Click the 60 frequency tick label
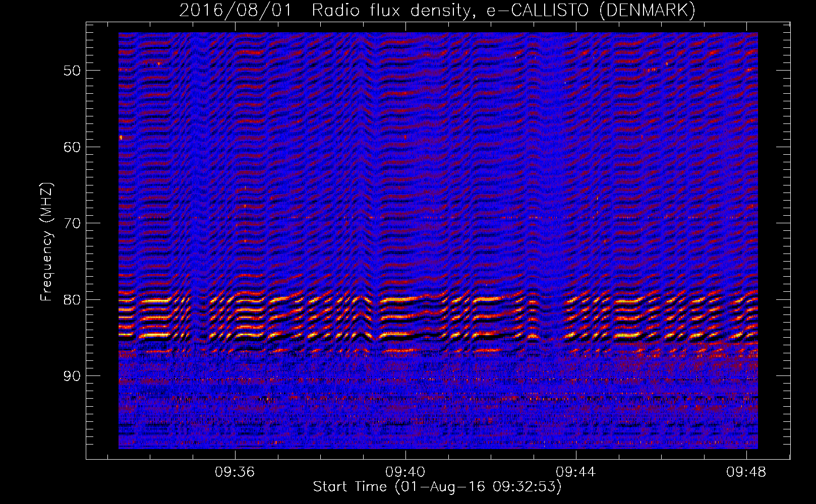Image resolution: width=816 pixels, height=504 pixels. point(72,147)
